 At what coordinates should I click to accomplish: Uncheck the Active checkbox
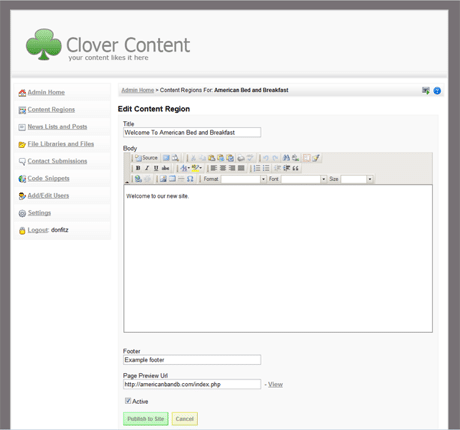click(128, 401)
